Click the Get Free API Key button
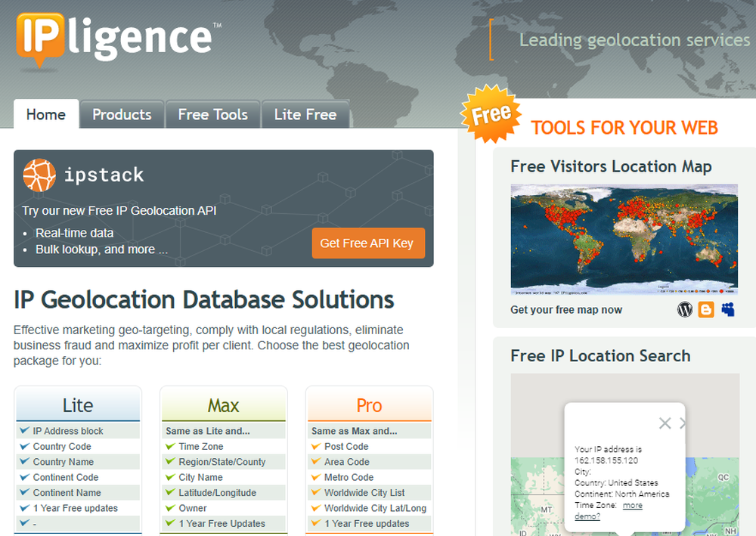This screenshot has height=536, width=756. click(368, 243)
